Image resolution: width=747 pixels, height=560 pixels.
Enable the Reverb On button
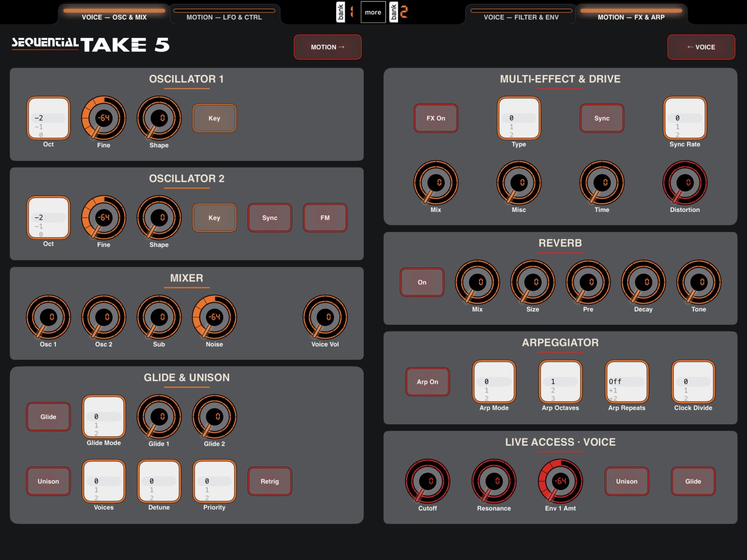[x=422, y=282]
